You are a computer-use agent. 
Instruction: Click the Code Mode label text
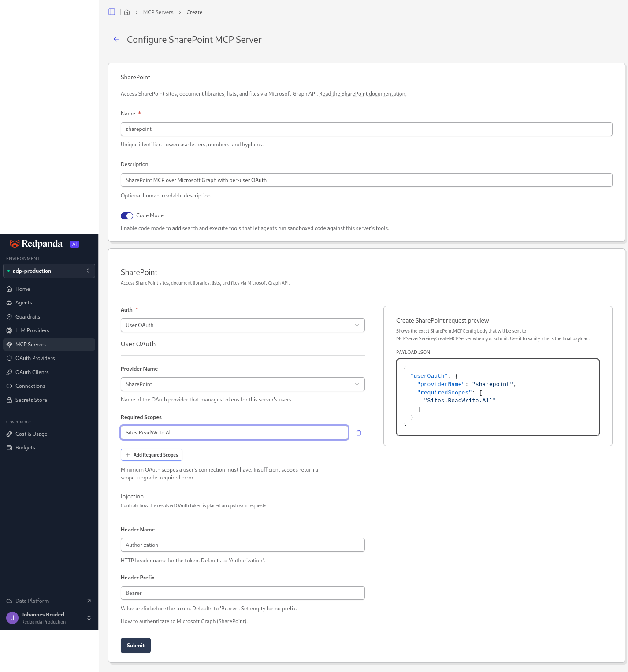(x=150, y=215)
